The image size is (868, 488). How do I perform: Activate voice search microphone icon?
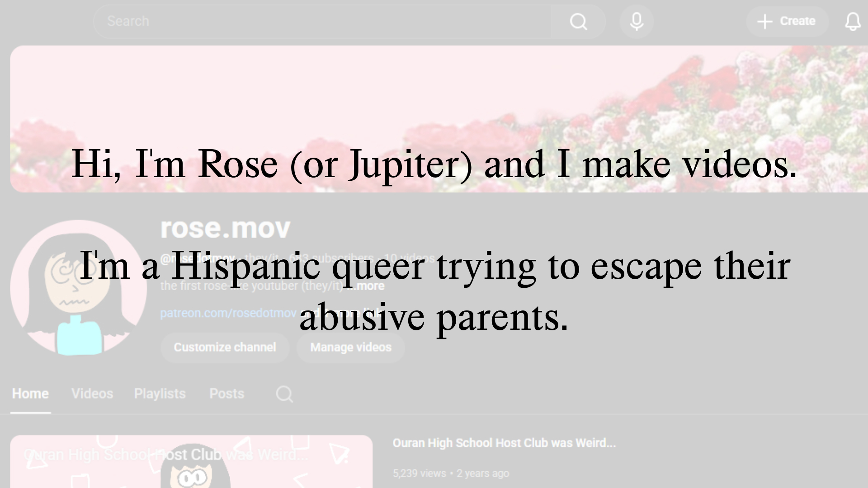[637, 21]
